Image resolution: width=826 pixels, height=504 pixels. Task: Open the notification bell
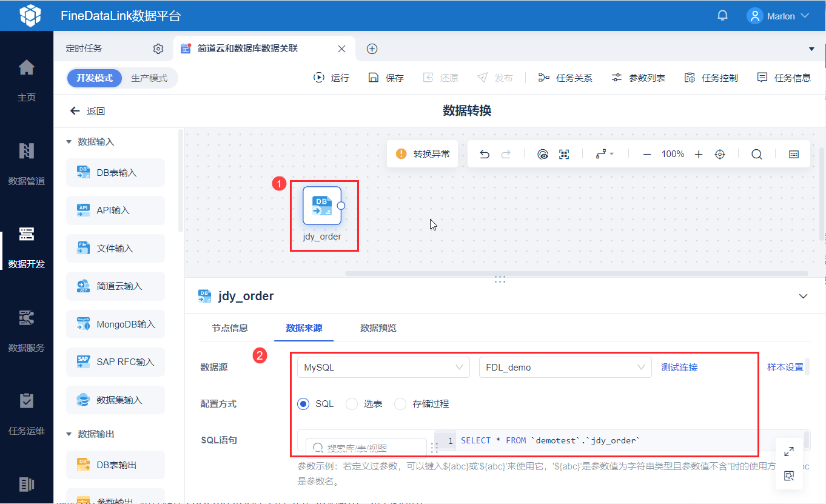pos(722,16)
